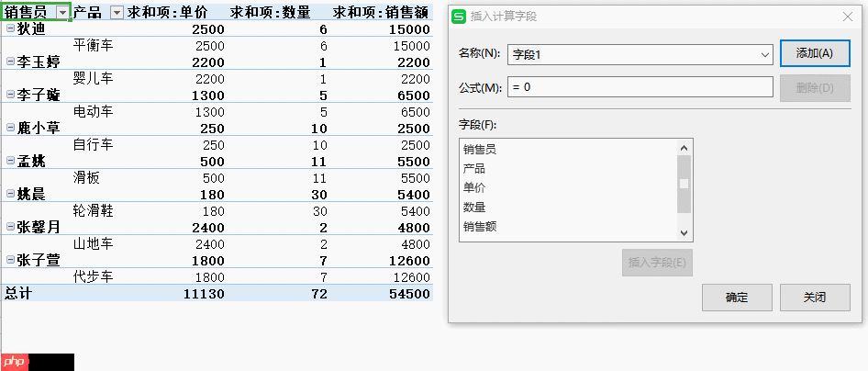868x371 pixels.
Task: Select the 求和项:销售额 column header
Action: (x=382, y=13)
